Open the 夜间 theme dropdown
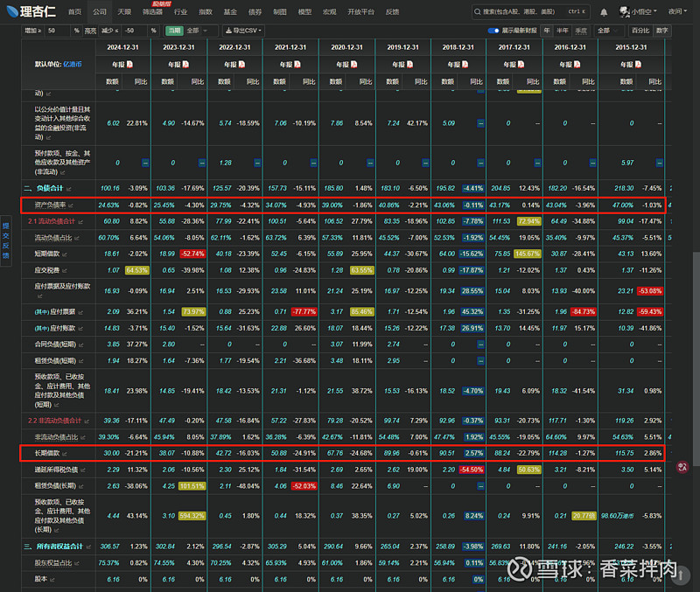 click(x=677, y=11)
